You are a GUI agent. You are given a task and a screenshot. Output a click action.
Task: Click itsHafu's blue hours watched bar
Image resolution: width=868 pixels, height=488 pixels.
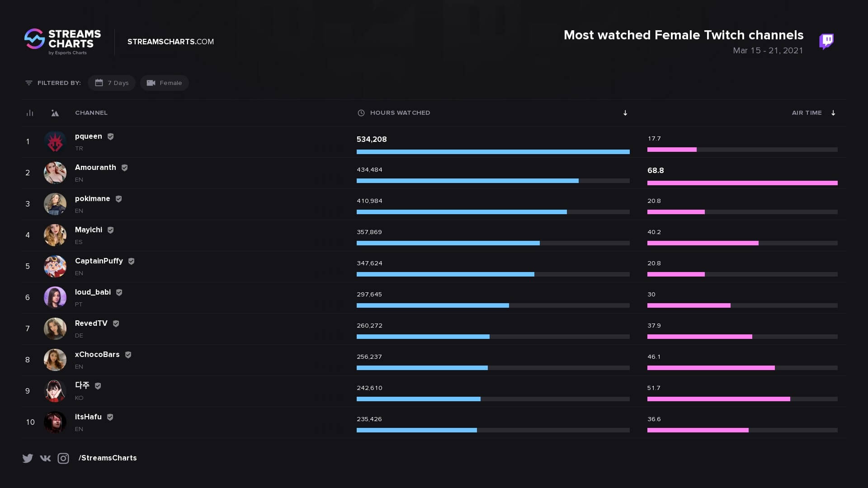pyautogui.click(x=417, y=430)
